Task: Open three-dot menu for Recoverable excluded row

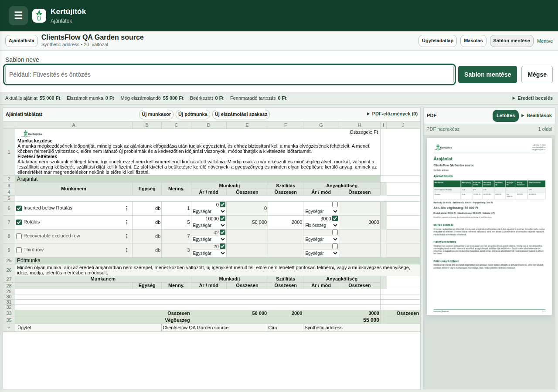Action: point(127,236)
